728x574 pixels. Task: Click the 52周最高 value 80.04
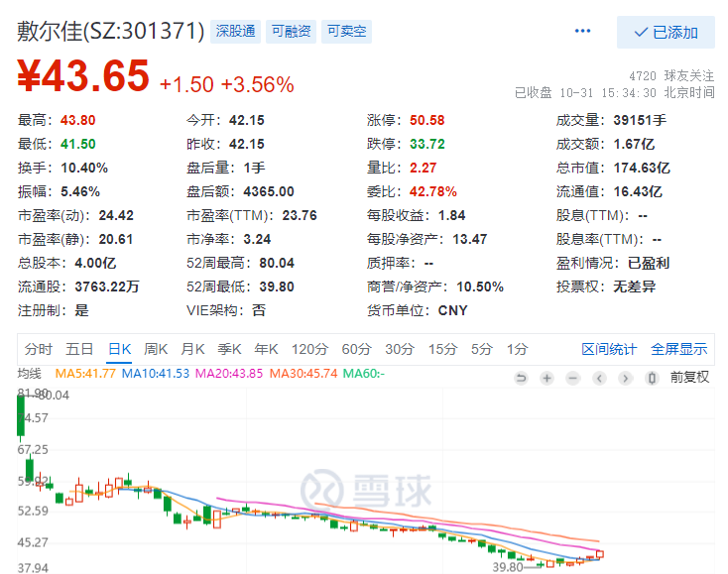277,263
